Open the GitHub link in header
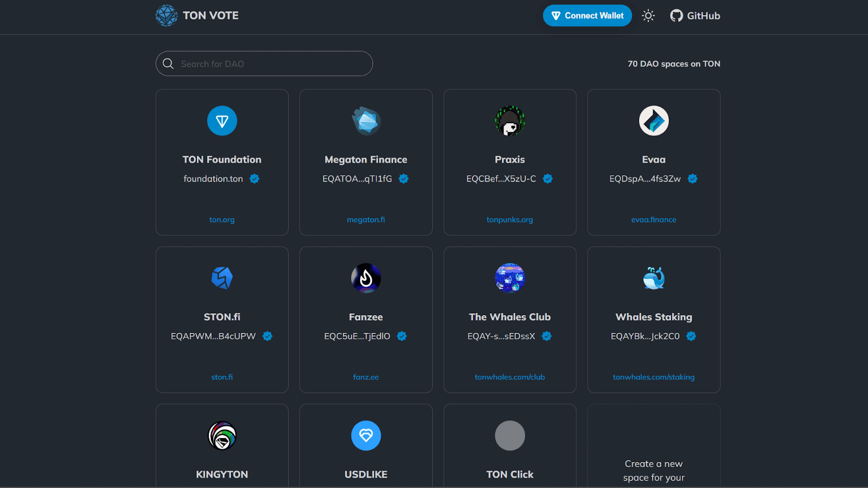This screenshot has height=488, width=868. point(695,16)
